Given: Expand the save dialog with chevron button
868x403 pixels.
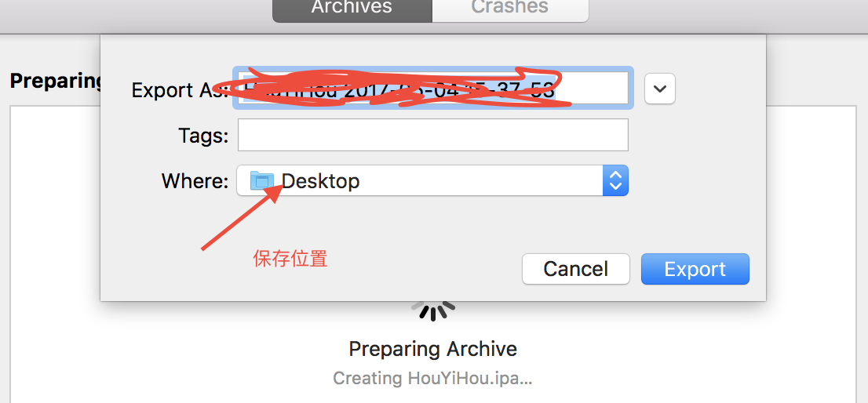Looking at the screenshot, I should pyautogui.click(x=660, y=89).
